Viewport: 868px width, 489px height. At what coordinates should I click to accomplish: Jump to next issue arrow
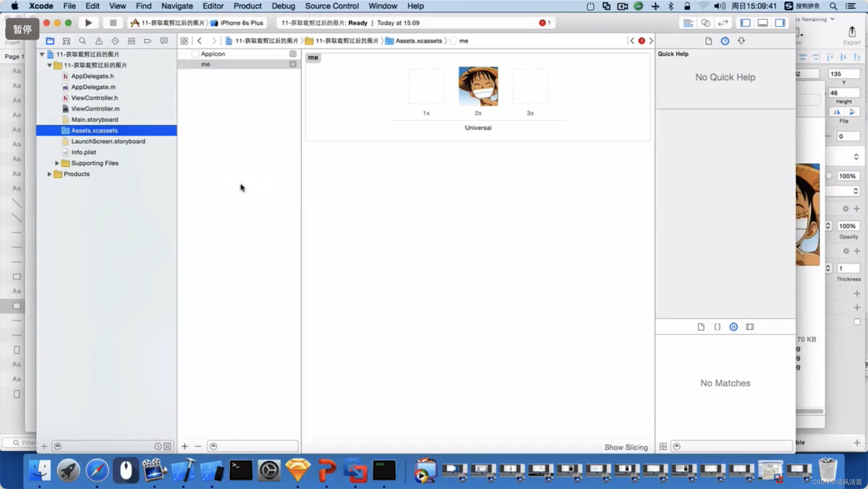tap(651, 41)
